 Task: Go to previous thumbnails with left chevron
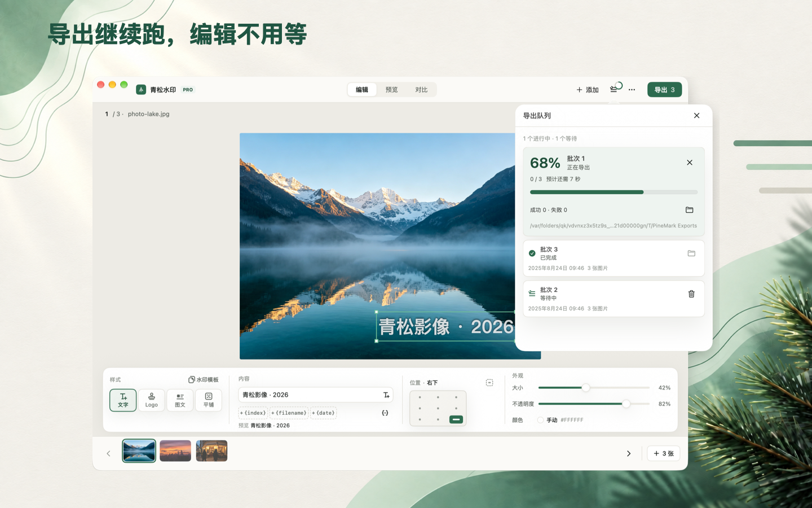(109, 454)
